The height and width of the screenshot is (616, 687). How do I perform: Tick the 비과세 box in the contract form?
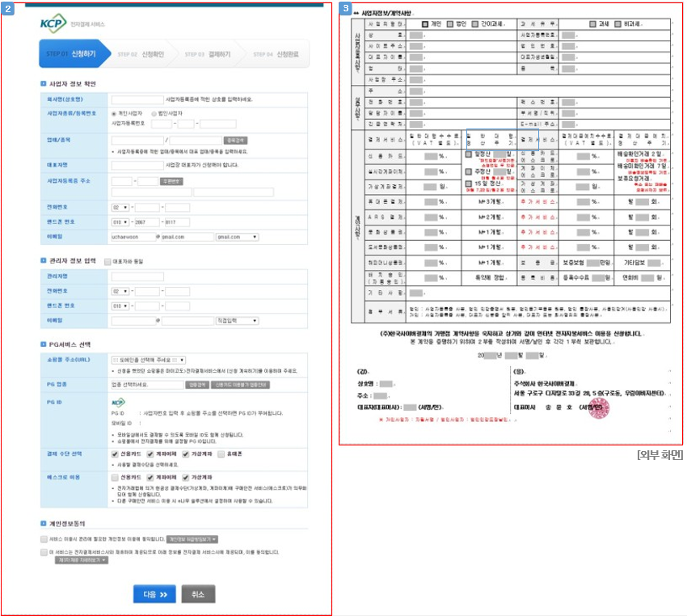tap(617, 23)
